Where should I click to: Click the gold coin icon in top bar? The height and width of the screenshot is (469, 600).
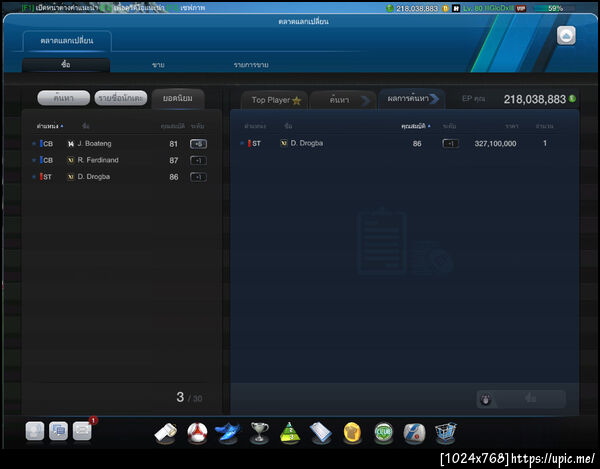pos(445,8)
